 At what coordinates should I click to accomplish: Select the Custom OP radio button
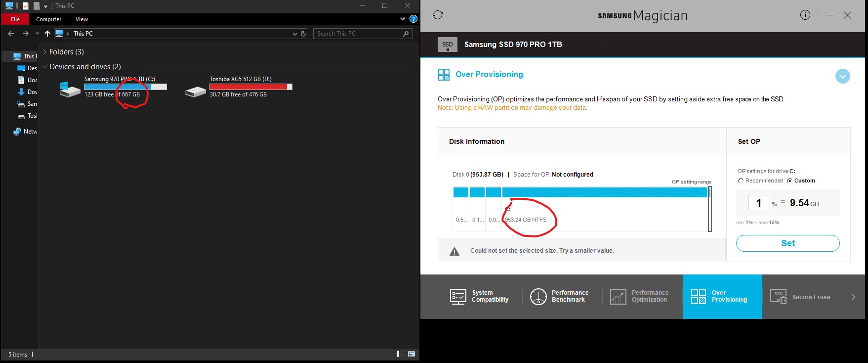(789, 181)
